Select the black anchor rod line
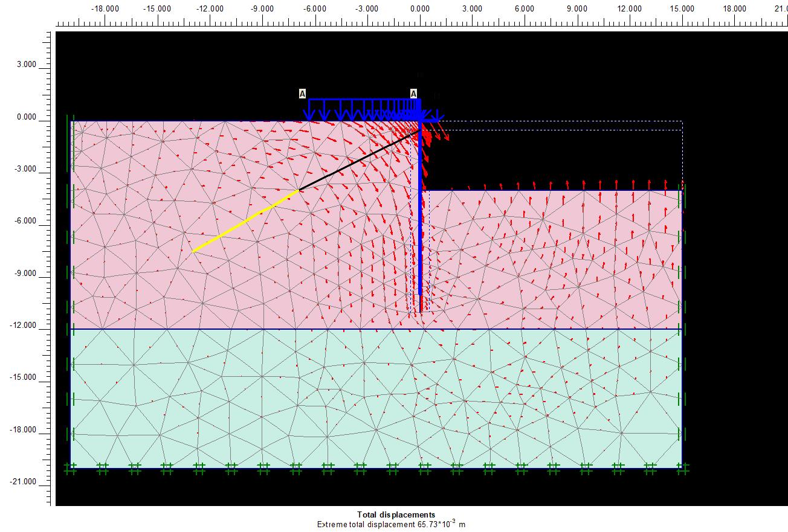 [359, 160]
